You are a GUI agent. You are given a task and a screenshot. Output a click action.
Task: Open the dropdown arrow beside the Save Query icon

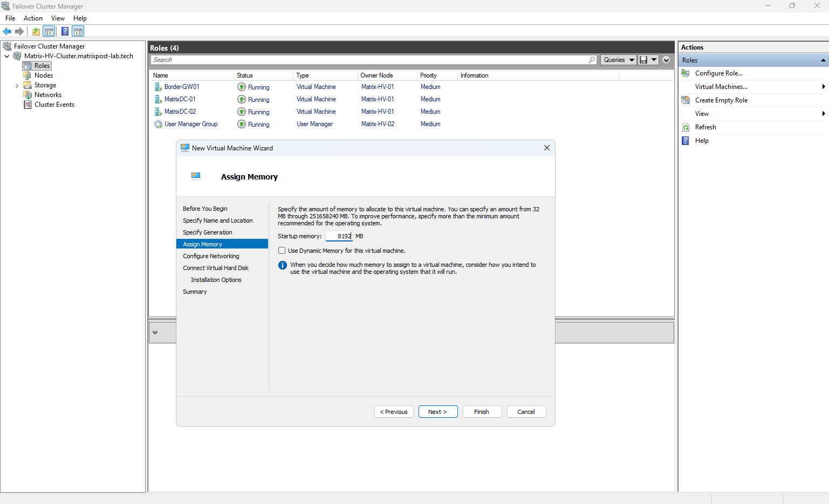tap(654, 60)
